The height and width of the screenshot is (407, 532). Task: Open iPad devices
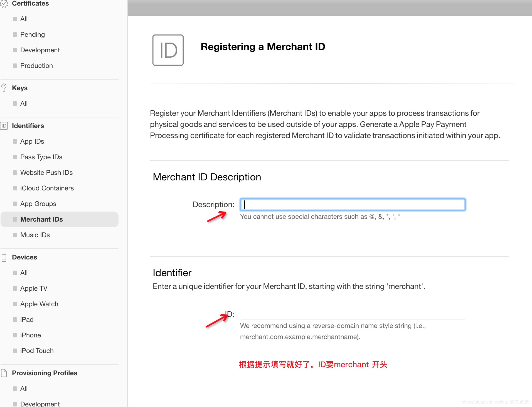click(x=27, y=320)
